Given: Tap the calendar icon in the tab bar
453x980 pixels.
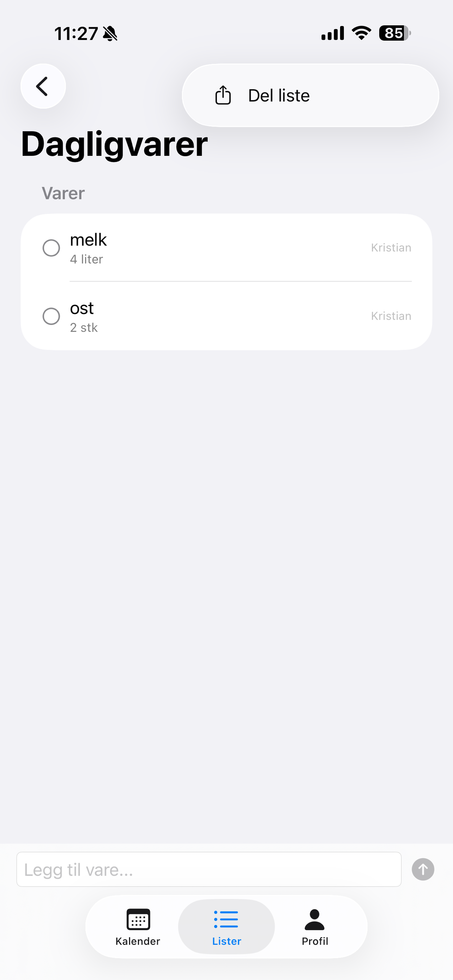Looking at the screenshot, I should tap(138, 920).
